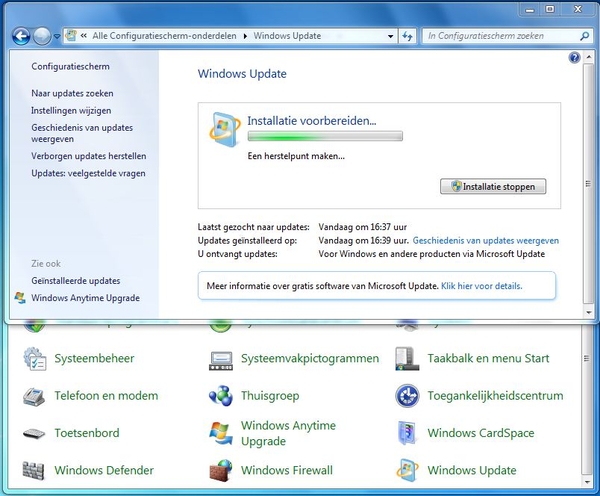Click the green installation progress bar
The height and width of the screenshot is (496, 600).
[325, 136]
